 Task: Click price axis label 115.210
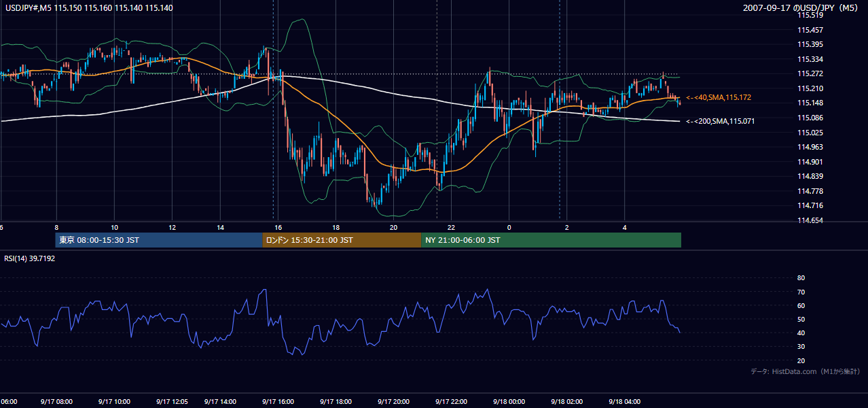[810, 88]
